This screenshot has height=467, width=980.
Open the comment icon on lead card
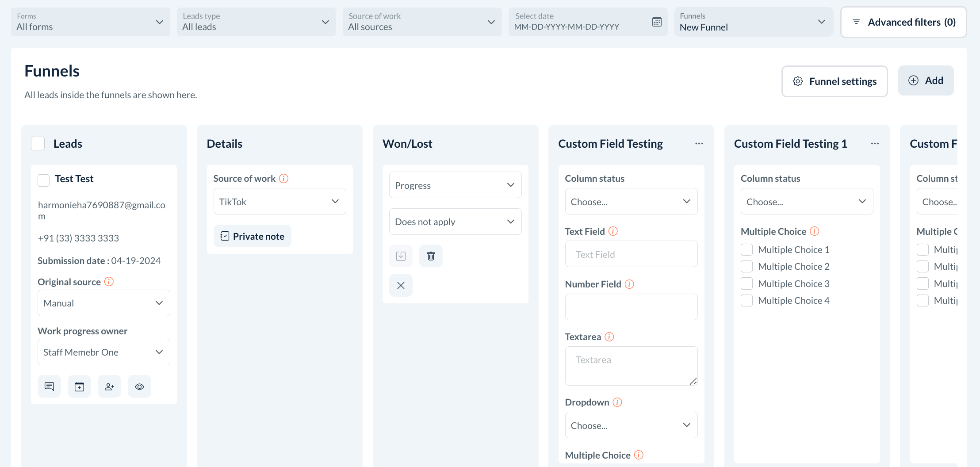coord(49,387)
